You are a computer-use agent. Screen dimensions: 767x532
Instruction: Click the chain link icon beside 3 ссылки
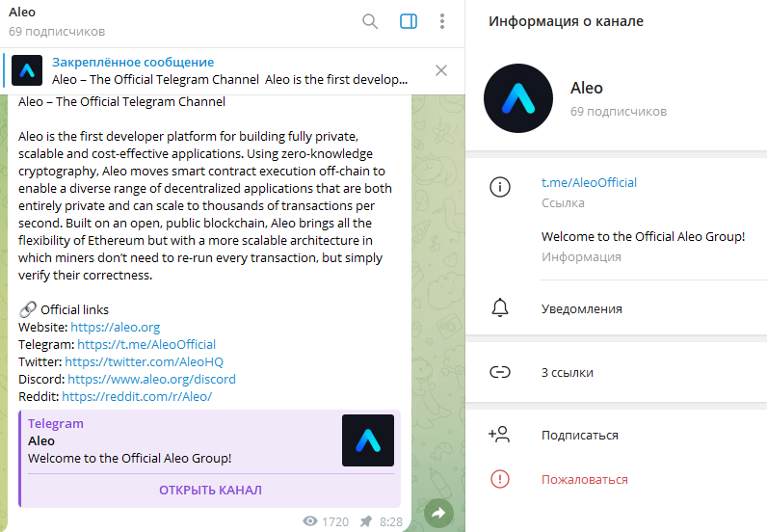click(x=500, y=372)
